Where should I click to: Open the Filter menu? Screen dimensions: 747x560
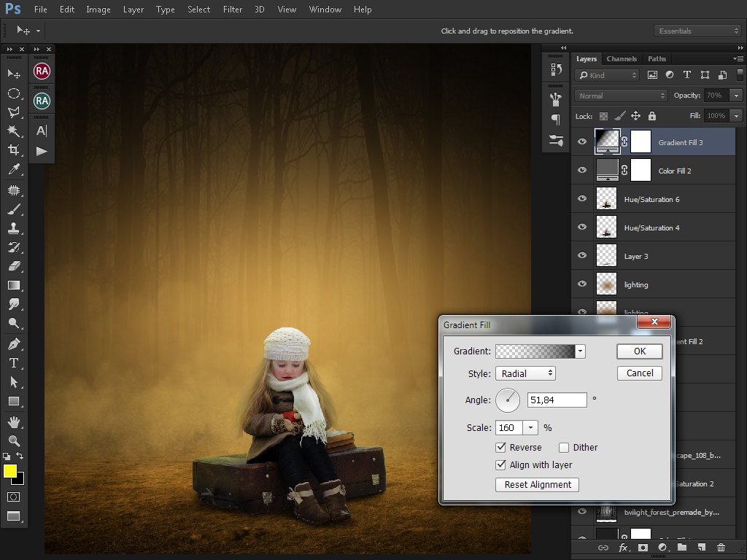(233, 9)
